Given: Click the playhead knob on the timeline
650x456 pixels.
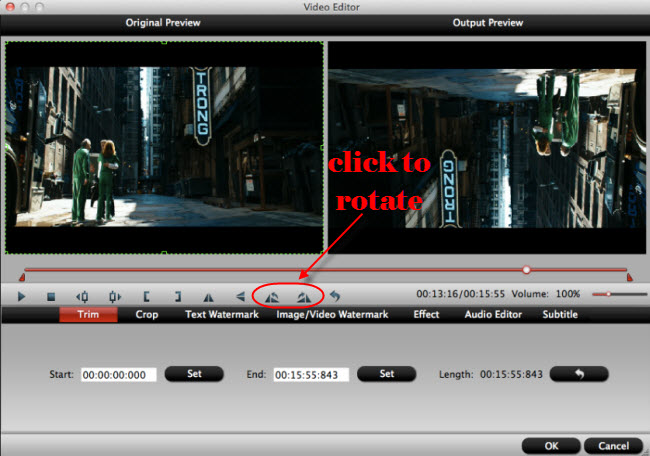Looking at the screenshot, I should pyautogui.click(x=526, y=270).
